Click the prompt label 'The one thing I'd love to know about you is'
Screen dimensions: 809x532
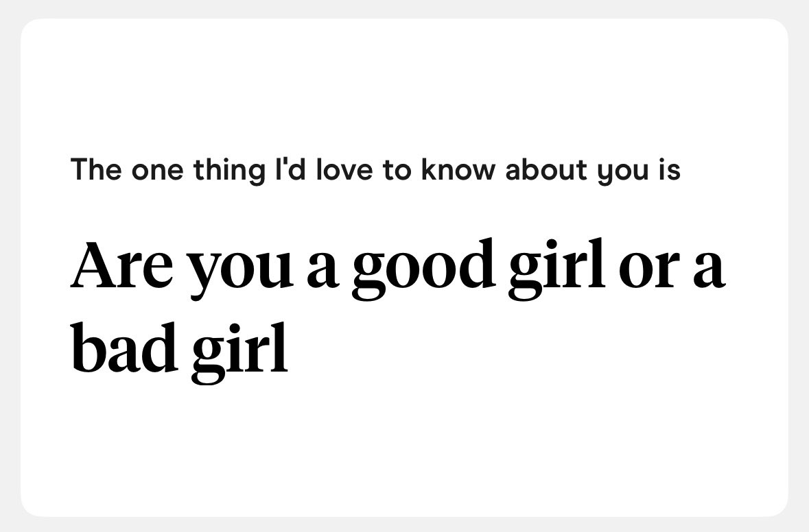[375, 169]
